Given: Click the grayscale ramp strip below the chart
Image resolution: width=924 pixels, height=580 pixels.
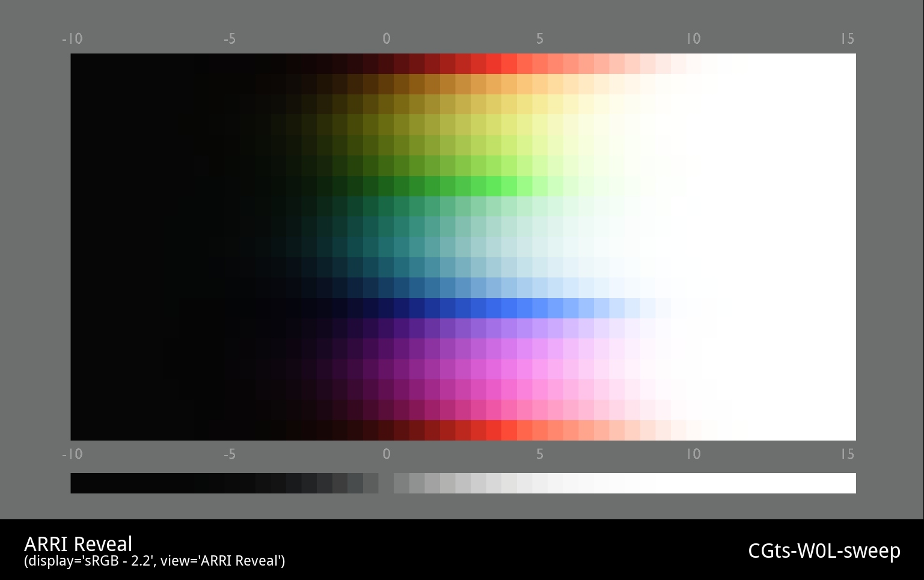Looking at the screenshot, I should (x=463, y=483).
